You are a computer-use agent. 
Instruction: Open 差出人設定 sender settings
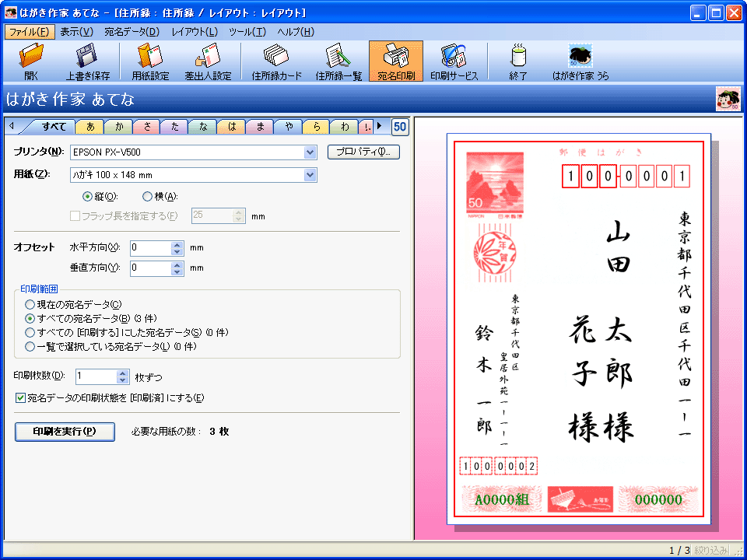pyautogui.click(x=208, y=61)
